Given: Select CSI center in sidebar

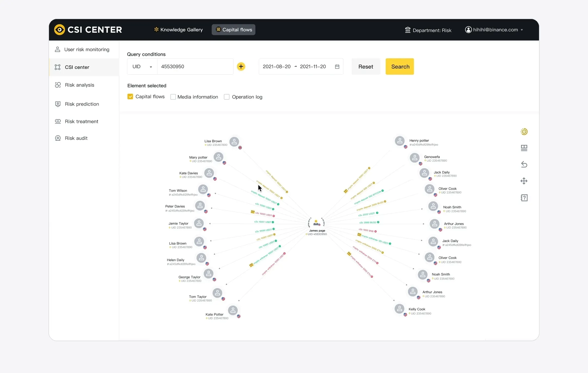Looking at the screenshot, I should point(84,67).
